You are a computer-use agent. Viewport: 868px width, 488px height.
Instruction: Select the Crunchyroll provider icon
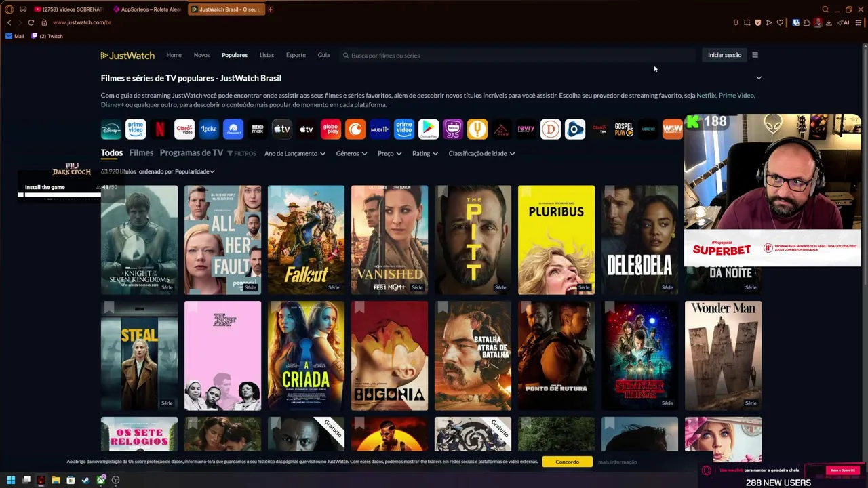click(355, 129)
